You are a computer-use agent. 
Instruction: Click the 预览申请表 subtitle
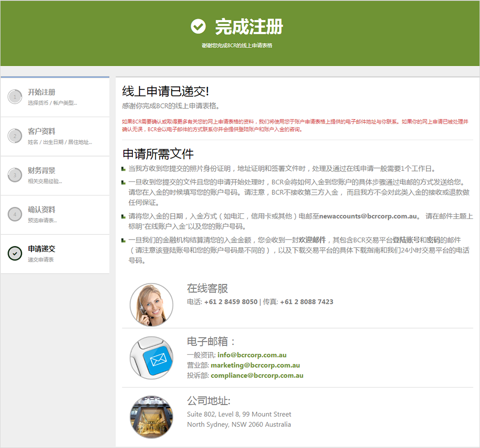[x=42, y=220]
